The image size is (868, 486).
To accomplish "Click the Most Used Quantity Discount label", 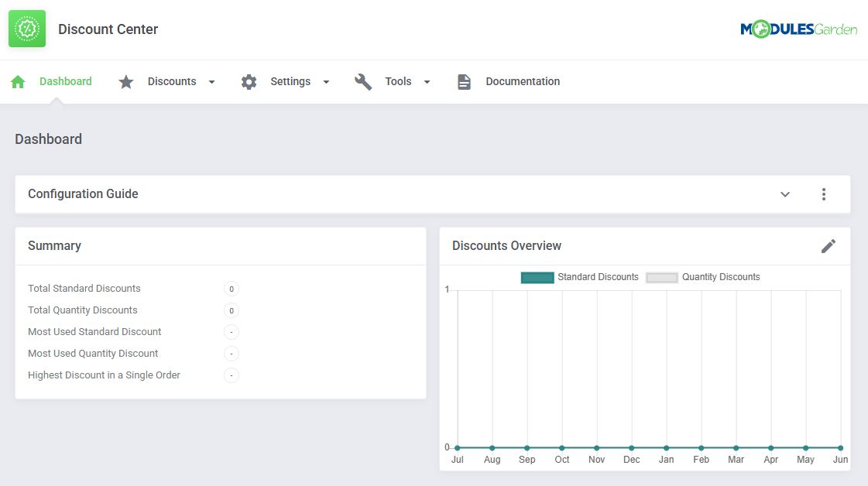I will (93, 353).
